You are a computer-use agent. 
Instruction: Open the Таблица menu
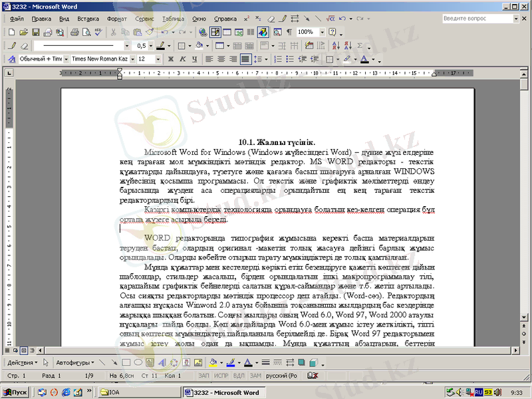click(x=173, y=19)
